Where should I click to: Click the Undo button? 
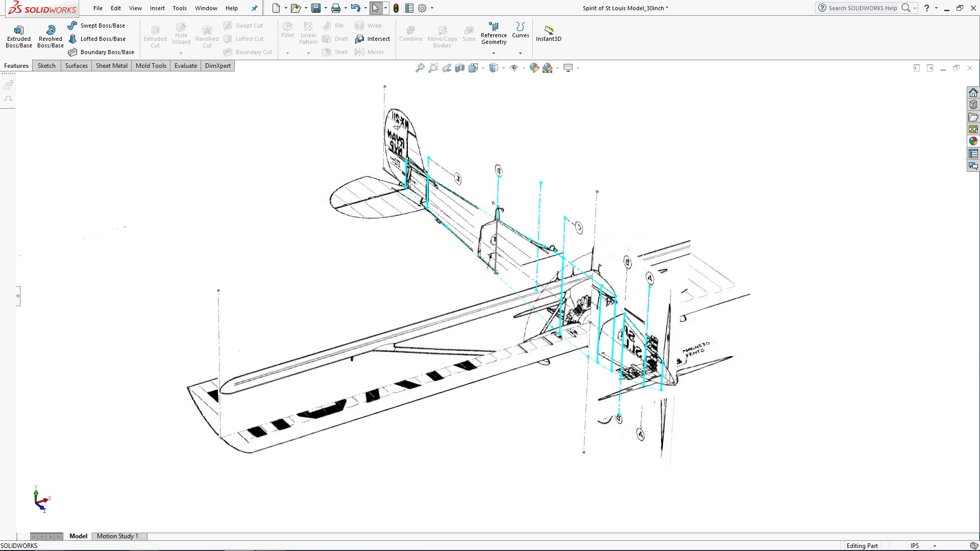point(355,8)
